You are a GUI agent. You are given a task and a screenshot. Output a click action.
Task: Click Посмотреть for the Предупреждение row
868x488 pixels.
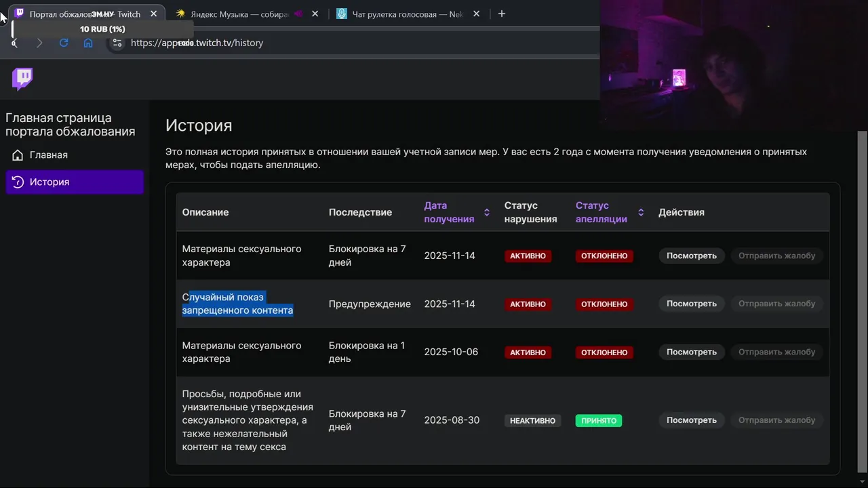691,304
